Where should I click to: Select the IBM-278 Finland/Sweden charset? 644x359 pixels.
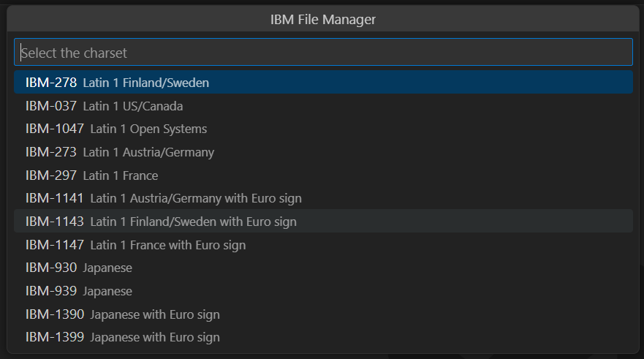pyautogui.click(x=322, y=83)
